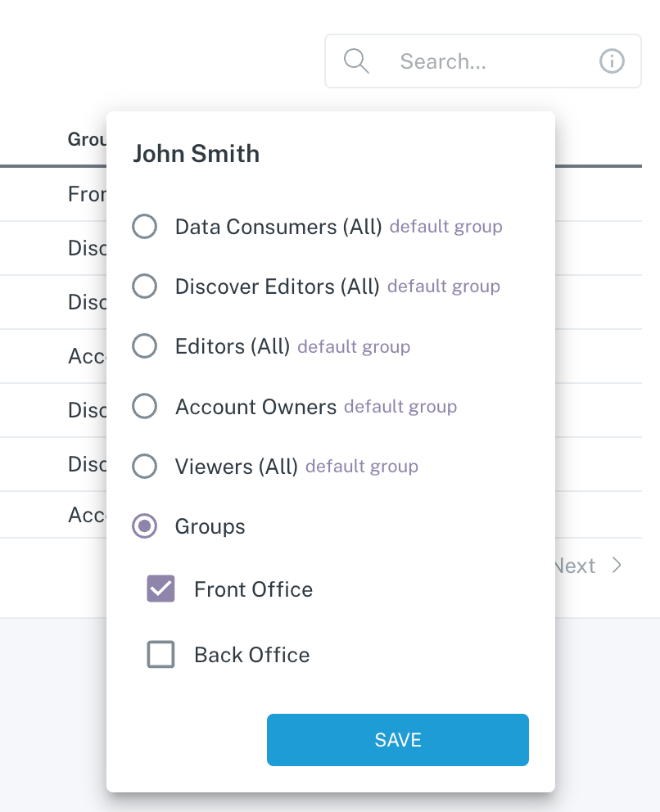This screenshot has width=660, height=812.
Task: Uncheck the Front Office checkbox
Action: click(x=161, y=589)
